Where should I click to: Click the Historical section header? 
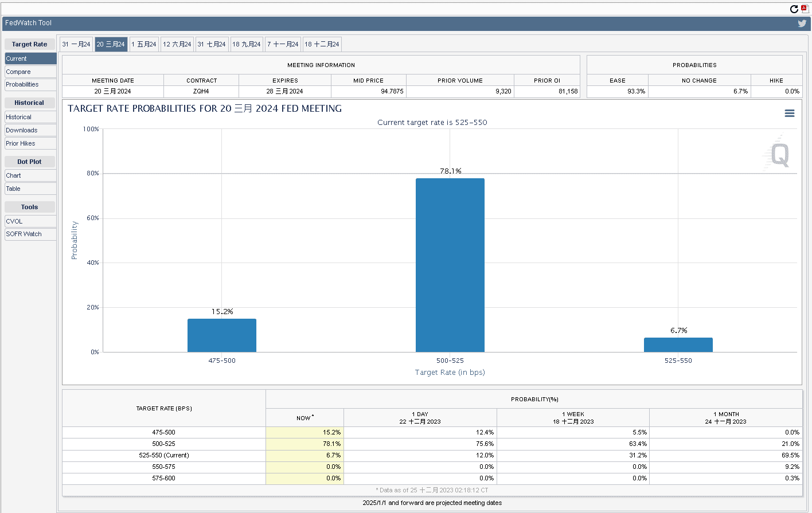pos(30,103)
